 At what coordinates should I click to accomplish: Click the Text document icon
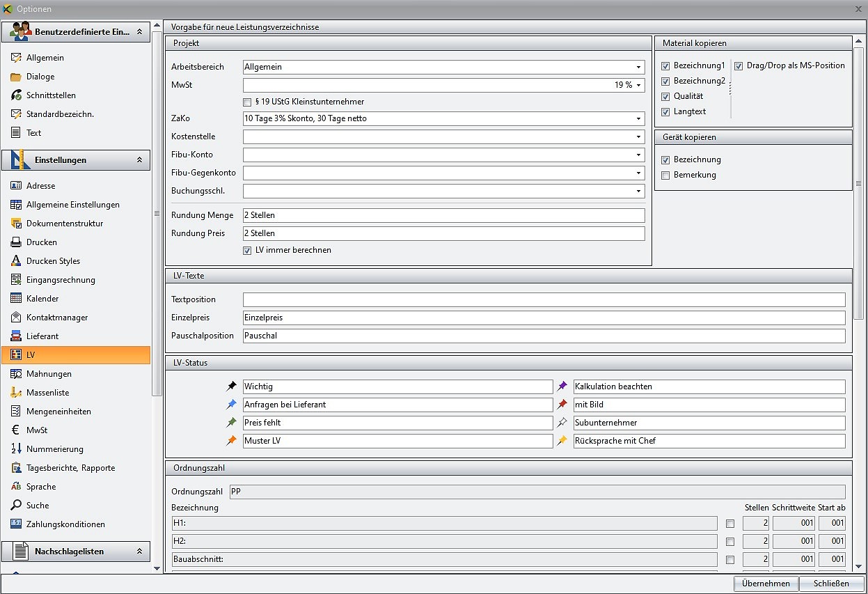[x=16, y=133]
